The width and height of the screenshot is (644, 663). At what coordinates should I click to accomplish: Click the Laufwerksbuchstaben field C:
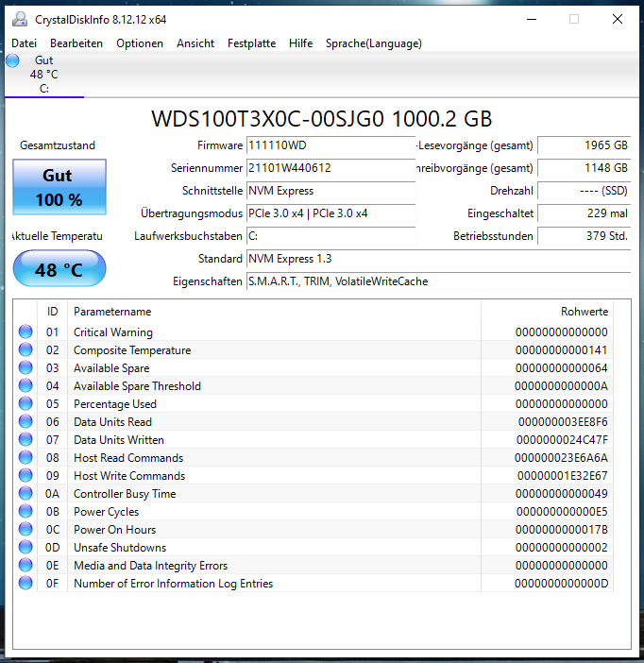[331, 236]
